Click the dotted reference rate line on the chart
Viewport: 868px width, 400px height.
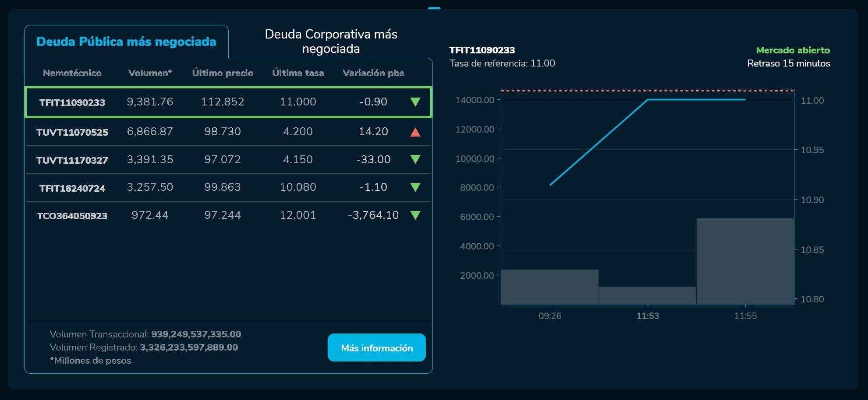coord(648,91)
